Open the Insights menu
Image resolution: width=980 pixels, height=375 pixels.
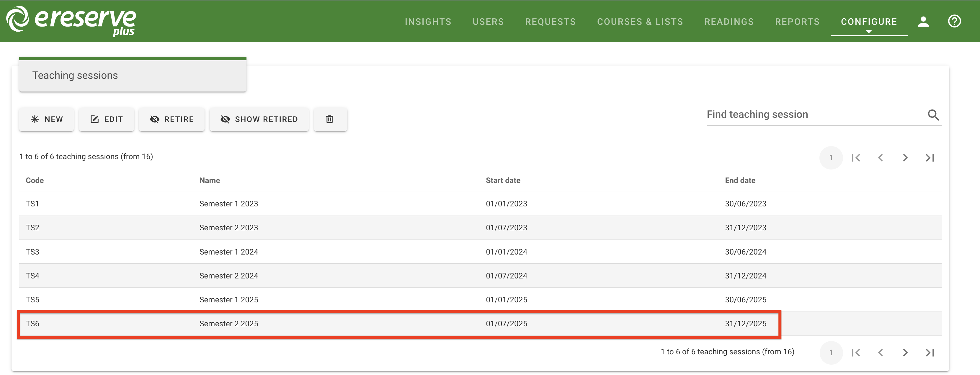pos(428,22)
